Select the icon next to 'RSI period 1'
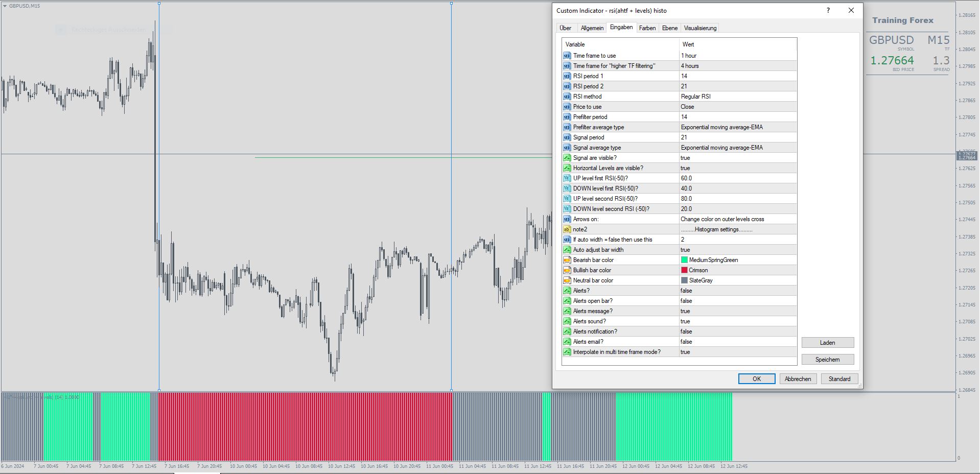Viewport: 980px width, 474px height. 567,76
